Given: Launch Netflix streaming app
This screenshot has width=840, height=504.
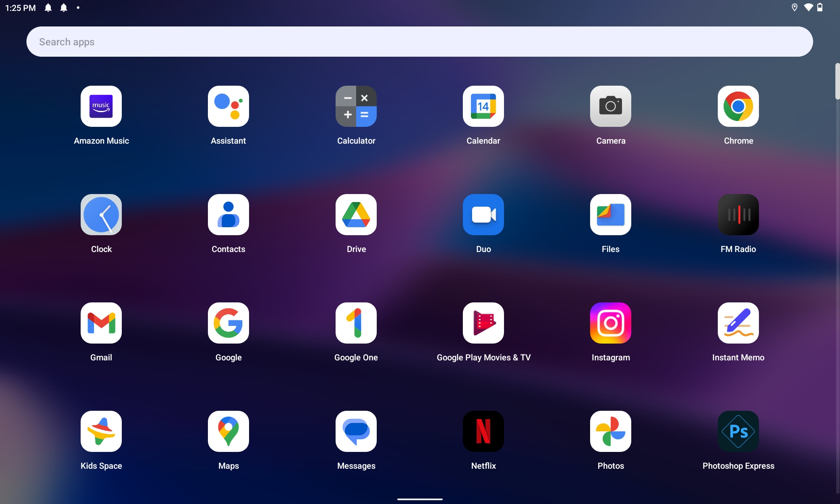Looking at the screenshot, I should 483,431.
